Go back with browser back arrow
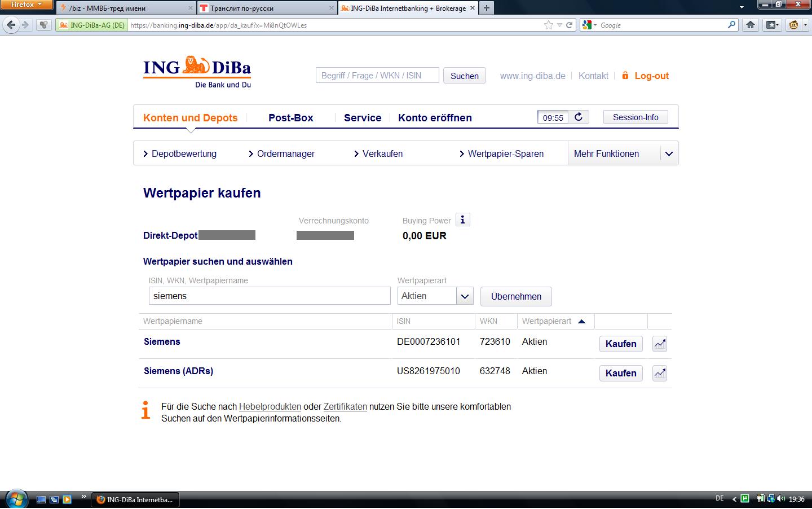 coord(11,25)
